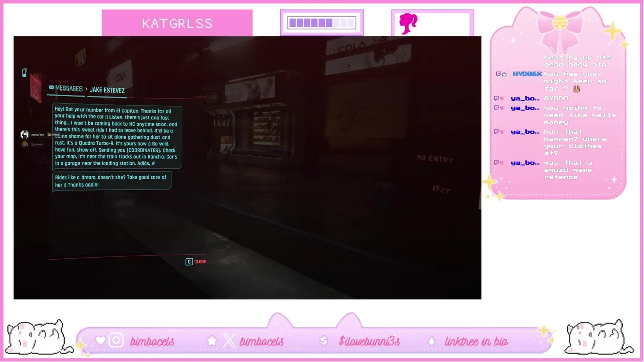Image resolution: width=644 pixels, height=362 pixels.
Task: Click the 'AYOOO' chat message
Action: pyautogui.click(x=556, y=98)
